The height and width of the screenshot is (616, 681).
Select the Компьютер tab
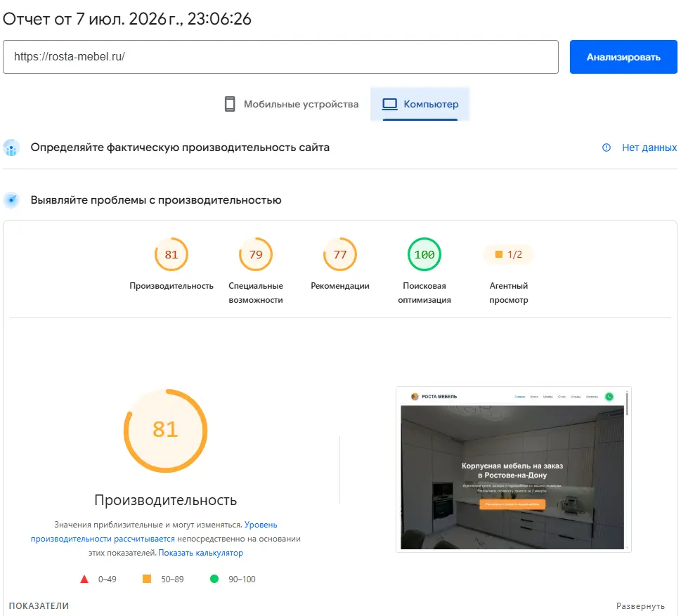[420, 104]
